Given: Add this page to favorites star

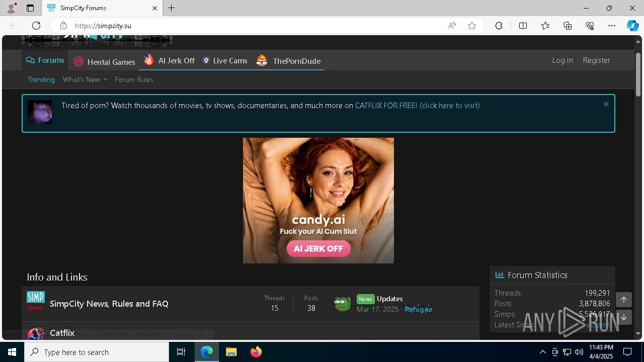Looking at the screenshot, I should pos(472,26).
